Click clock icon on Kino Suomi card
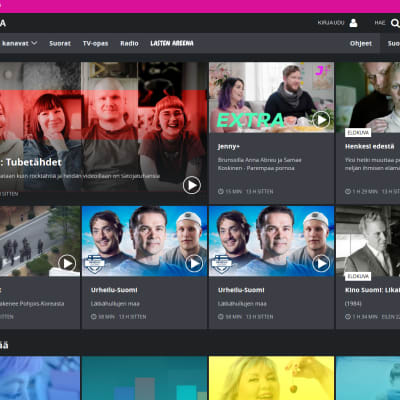Screen dimensions: 400x400 (348, 317)
